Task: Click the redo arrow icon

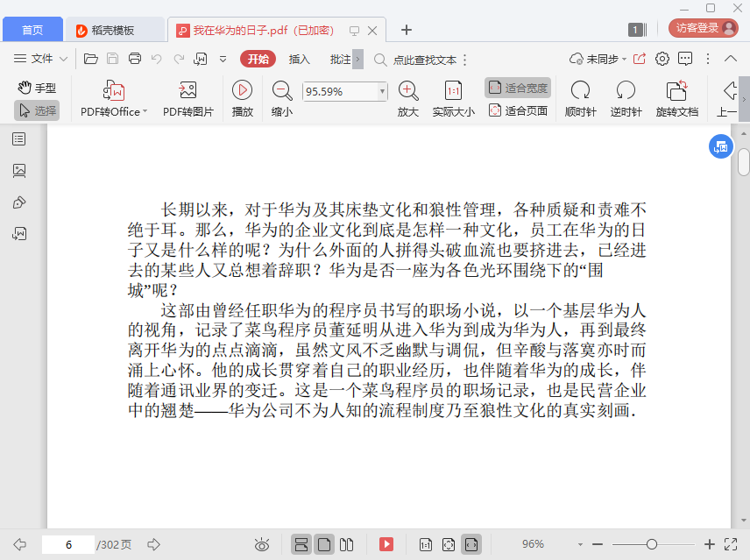Action: (179, 59)
